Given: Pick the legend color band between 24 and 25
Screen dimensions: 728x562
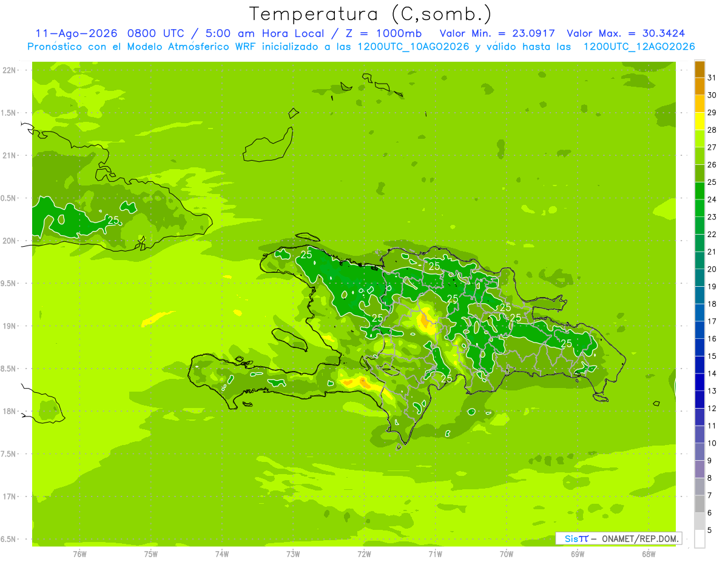Looking at the screenshot, I should pos(699,191).
